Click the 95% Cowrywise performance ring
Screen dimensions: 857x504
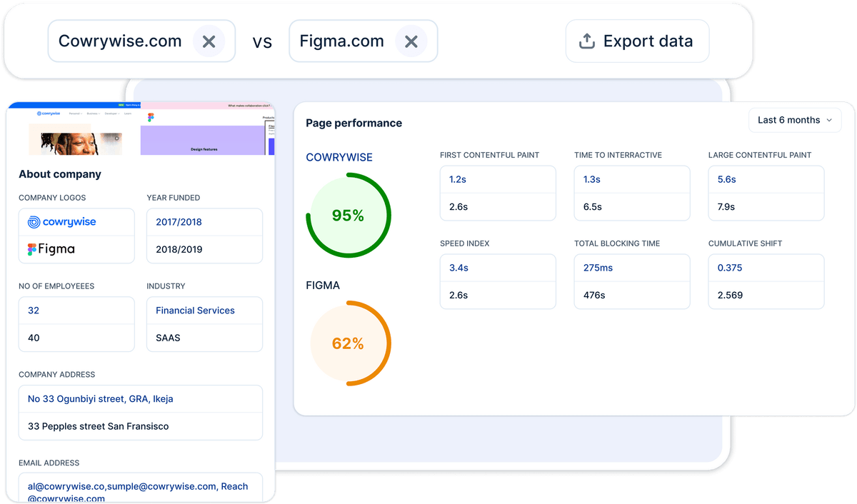(348, 215)
